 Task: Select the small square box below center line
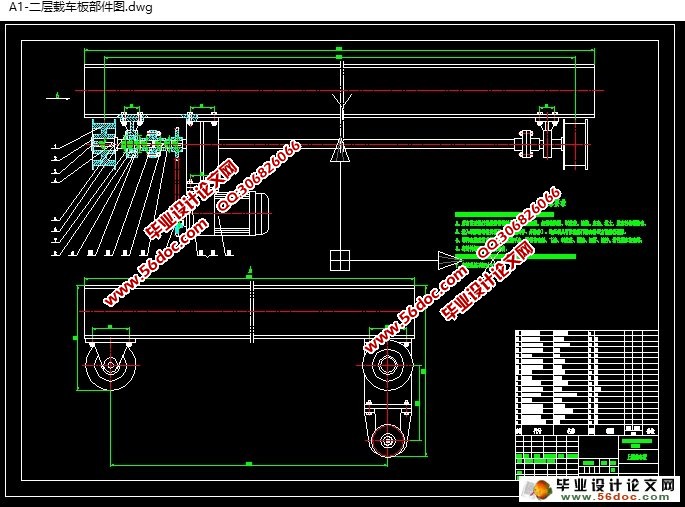click(x=341, y=260)
